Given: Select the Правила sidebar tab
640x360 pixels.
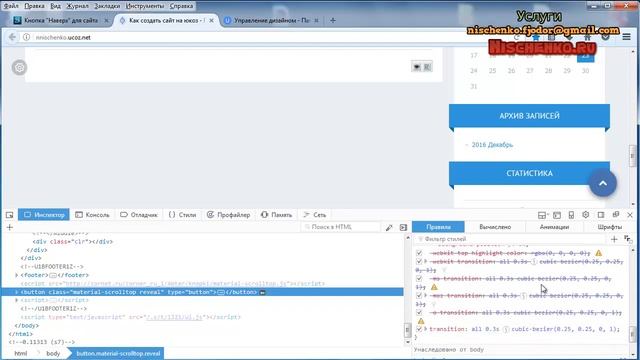Looking at the screenshot, I should pyautogui.click(x=438, y=227).
